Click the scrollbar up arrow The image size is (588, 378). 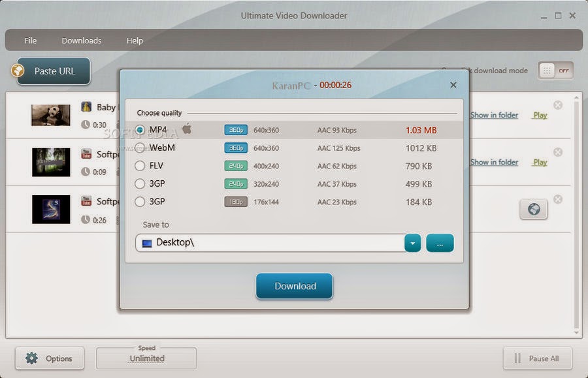pos(576,98)
